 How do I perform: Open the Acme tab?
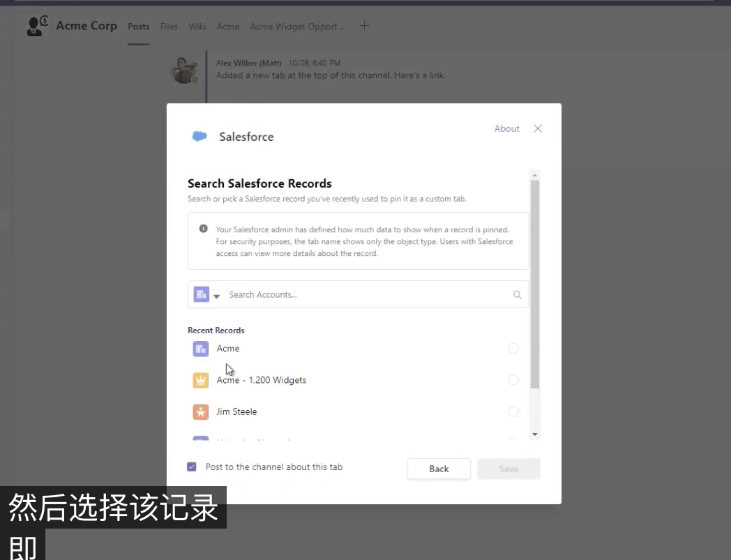pos(228,27)
